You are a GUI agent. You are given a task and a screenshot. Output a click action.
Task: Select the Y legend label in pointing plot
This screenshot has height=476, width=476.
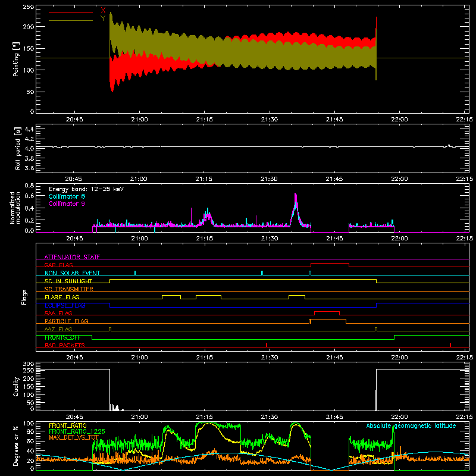(103, 18)
